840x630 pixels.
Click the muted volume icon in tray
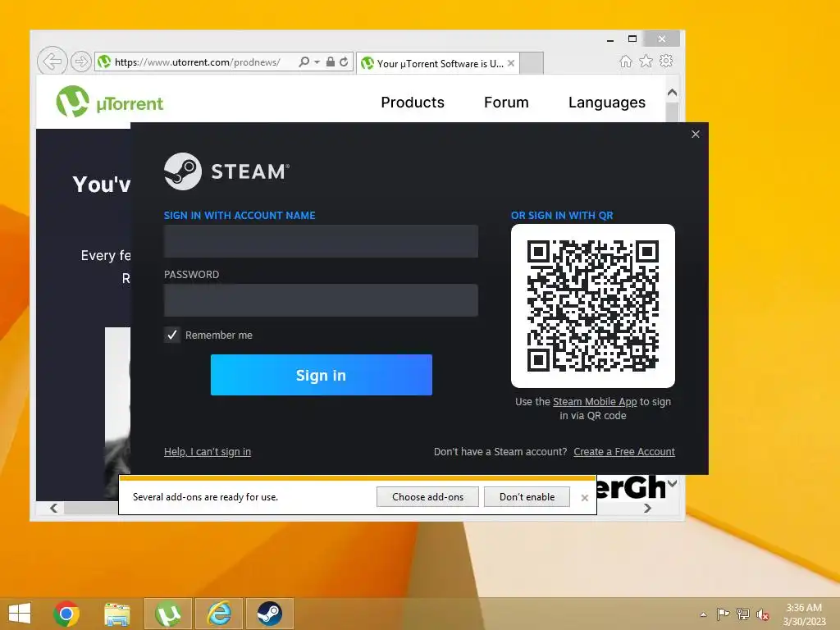[x=763, y=614]
